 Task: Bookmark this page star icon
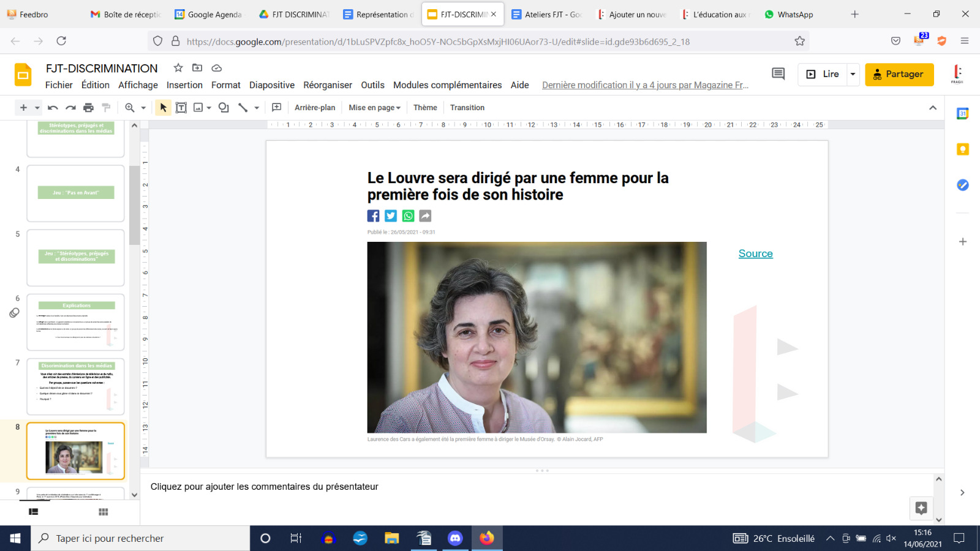(799, 41)
